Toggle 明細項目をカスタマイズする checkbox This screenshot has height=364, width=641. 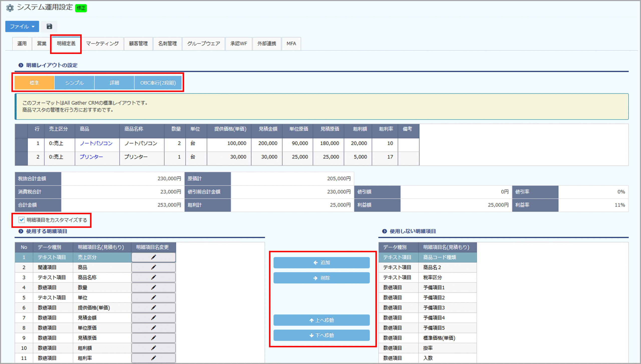coord(22,220)
